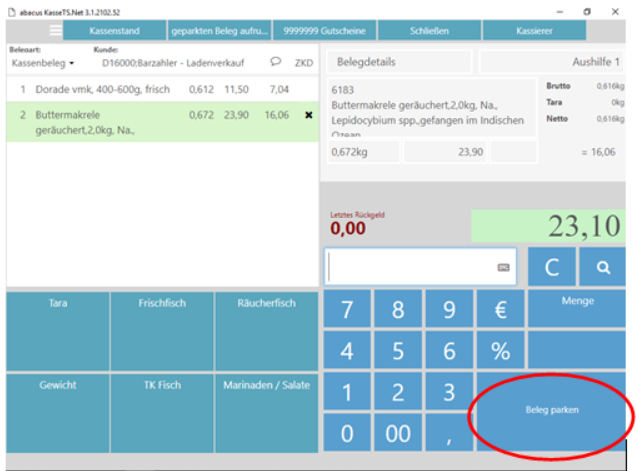Image resolution: width=636 pixels, height=471 pixels.
Task: Focus the numeric entry input field
Action: click(410, 267)
